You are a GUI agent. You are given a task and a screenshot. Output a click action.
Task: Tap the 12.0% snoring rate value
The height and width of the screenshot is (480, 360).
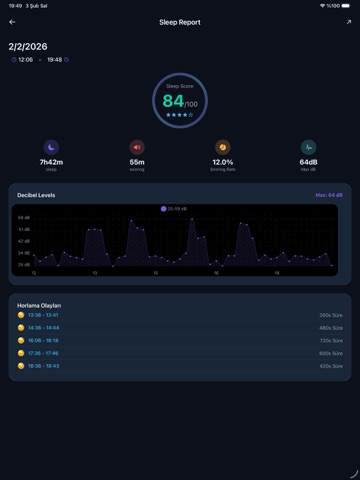point(223,162)
